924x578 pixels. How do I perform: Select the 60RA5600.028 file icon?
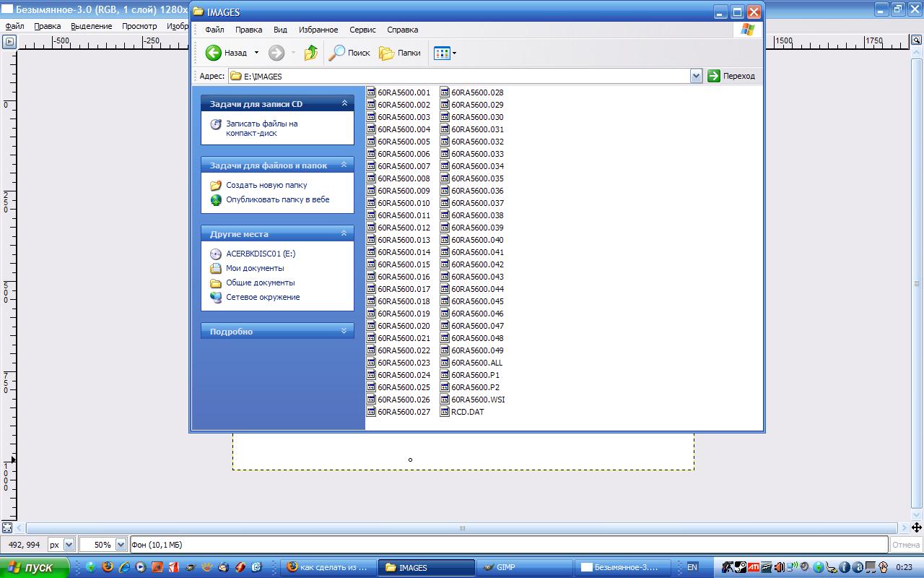[445, 92]
